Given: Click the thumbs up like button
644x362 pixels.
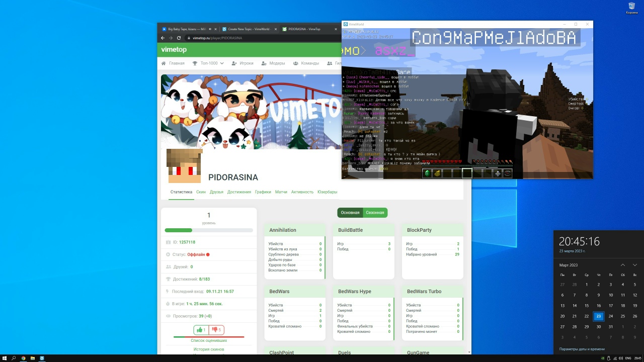Looking at the screenshot, I should tap(201, 330).
